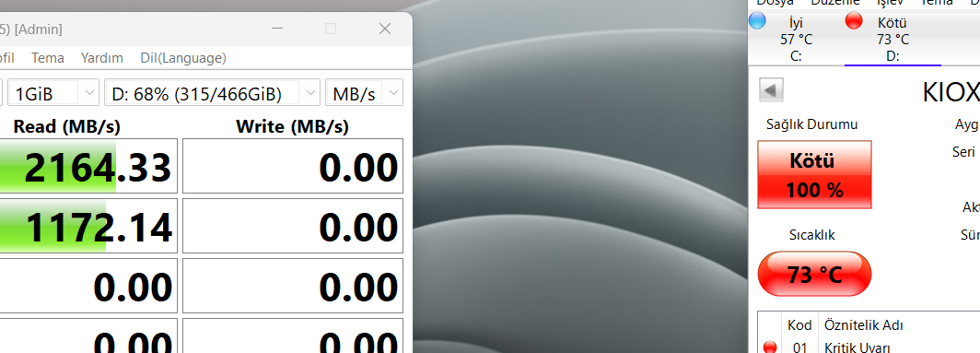Go to previous disk with the left arrow

coord(770,90)
